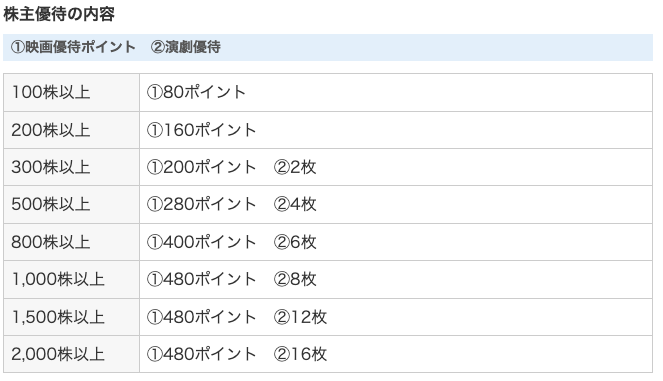Click the 200株以上 row header

[71, 130]
